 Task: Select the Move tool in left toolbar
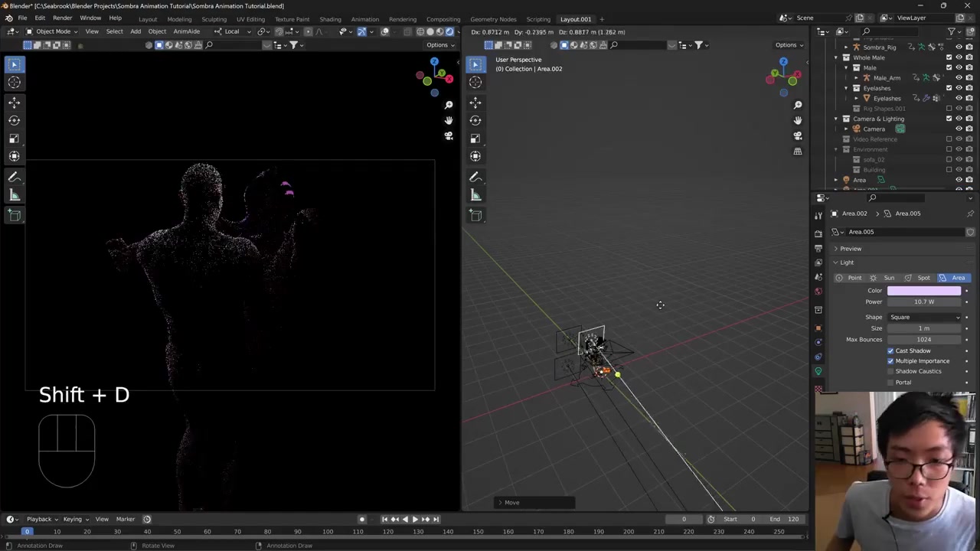tap(15, 102)
